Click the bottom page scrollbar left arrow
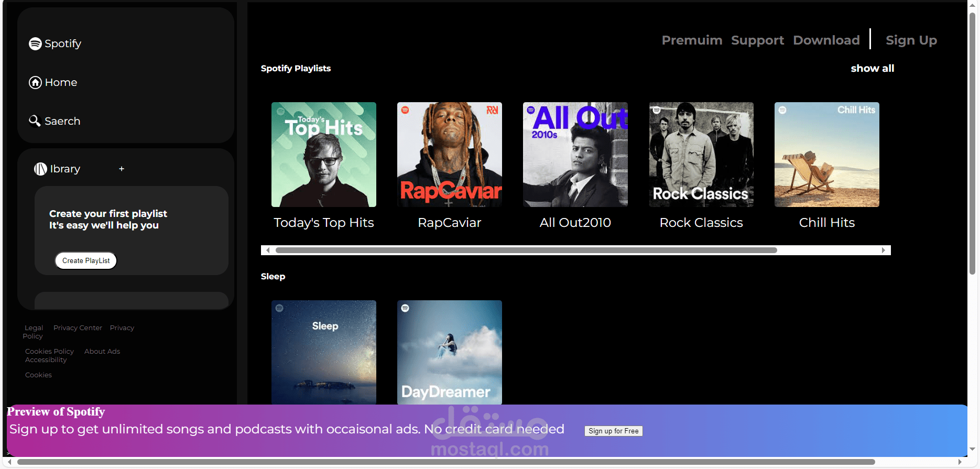 click(x=9, y=462)
